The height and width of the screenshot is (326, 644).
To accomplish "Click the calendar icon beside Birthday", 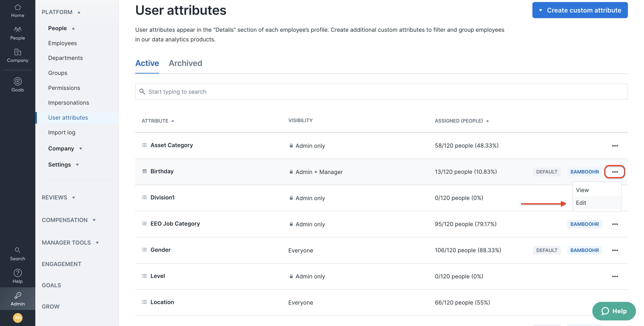I will pyautogui.click(x=144, y=171).
